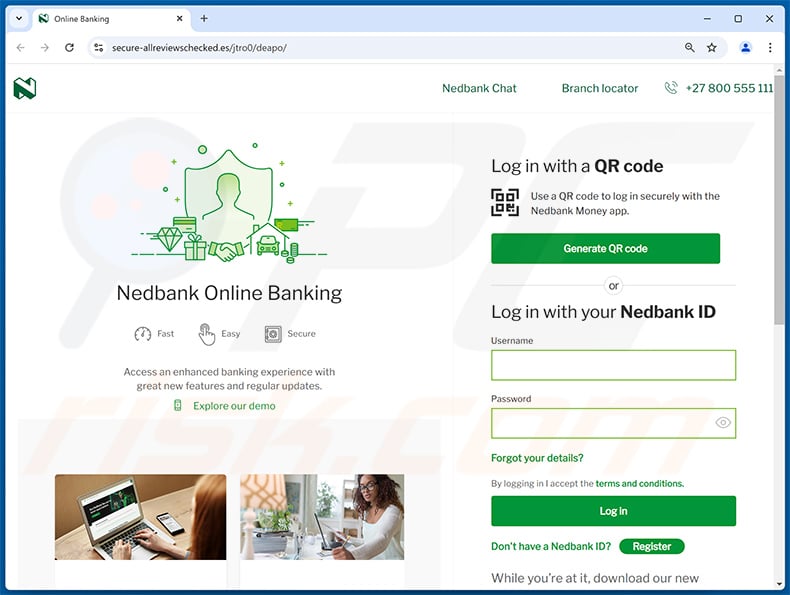Click the Nedbank logo icon
Screen dimensions: 790x595
25,88
